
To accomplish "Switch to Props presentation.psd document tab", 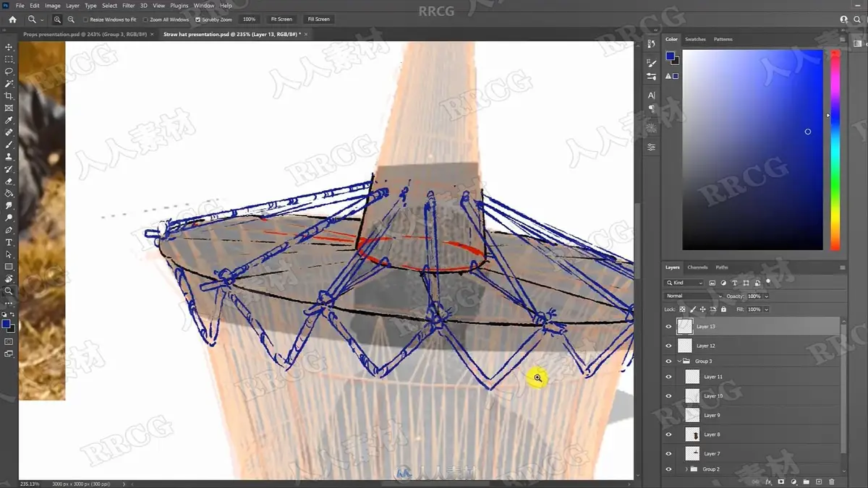I will pos(85,34).
